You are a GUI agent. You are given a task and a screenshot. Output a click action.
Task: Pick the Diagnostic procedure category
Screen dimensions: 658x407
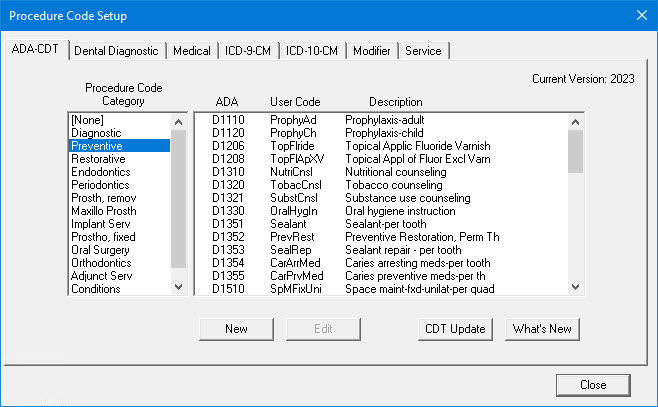tap(98, 133)
